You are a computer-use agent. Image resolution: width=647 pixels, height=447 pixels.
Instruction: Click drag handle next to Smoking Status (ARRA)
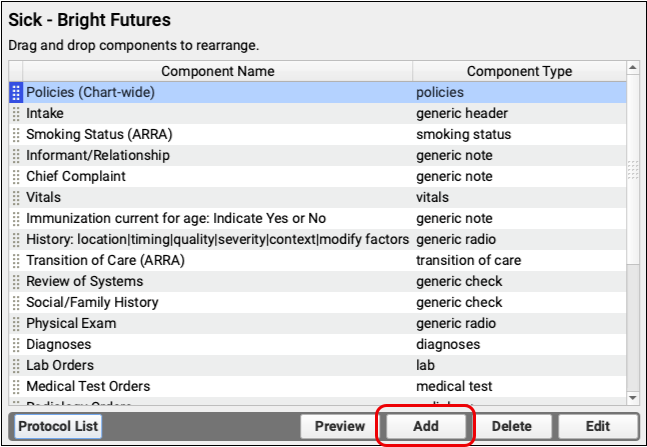pos(16,135)
